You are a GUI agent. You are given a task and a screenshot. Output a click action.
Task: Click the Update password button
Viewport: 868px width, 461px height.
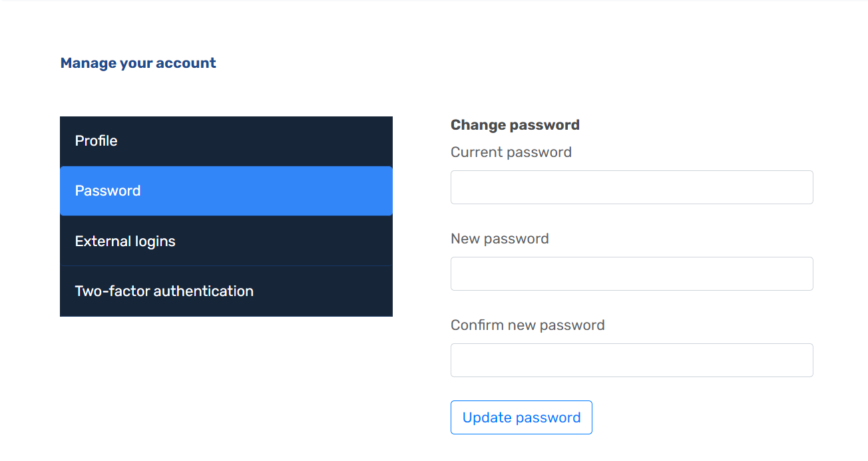coord(521,417)
